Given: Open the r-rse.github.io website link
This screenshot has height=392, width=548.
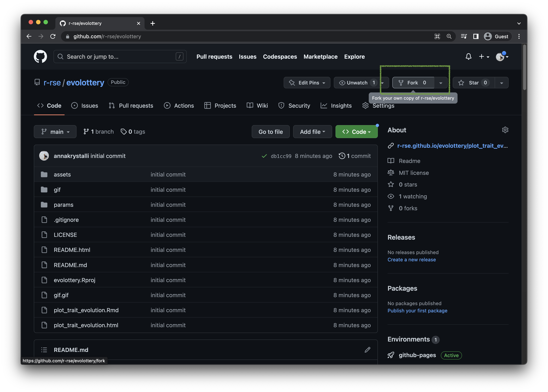Looking at the screenshot, I should pyautogui.click(x=452, y=146).
